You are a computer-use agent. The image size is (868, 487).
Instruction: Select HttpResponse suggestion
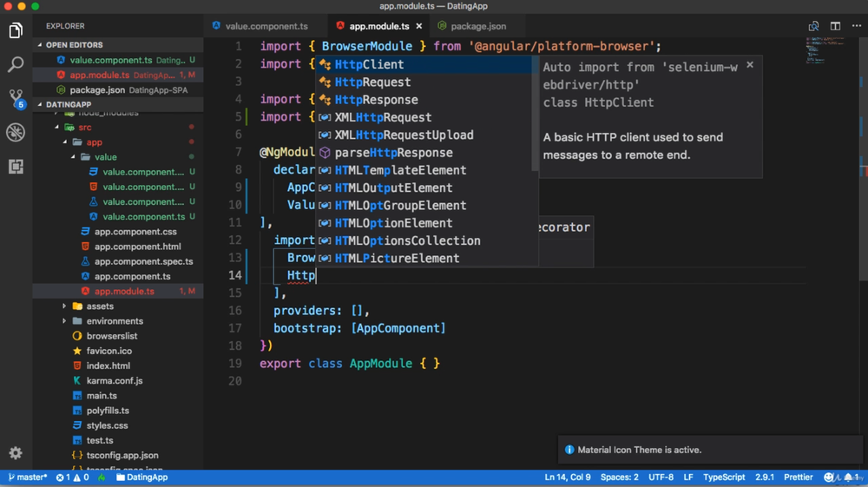point(424,100)
